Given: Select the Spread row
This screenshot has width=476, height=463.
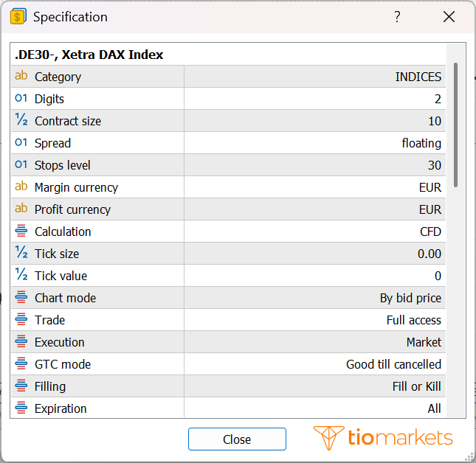Looking at the screenshot, I should coord(228,143).
